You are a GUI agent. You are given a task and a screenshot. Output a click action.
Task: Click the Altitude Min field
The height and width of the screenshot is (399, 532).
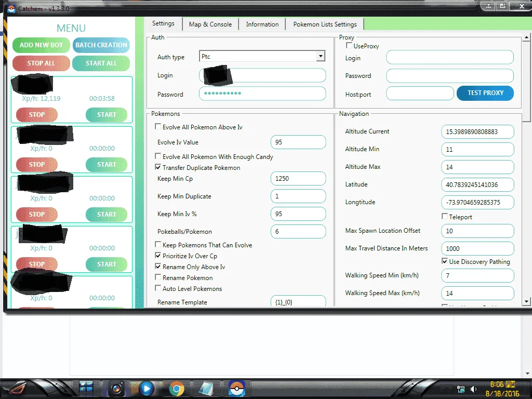(477, 149)
